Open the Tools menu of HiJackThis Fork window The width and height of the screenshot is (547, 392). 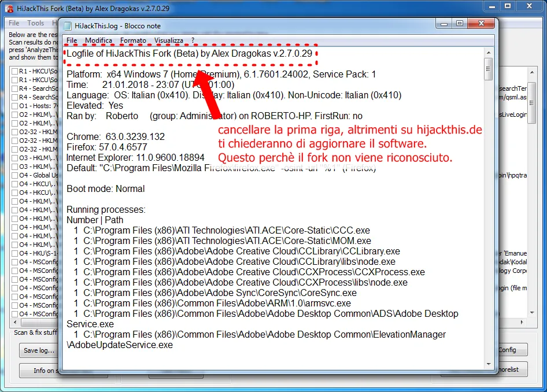point(36,23)
